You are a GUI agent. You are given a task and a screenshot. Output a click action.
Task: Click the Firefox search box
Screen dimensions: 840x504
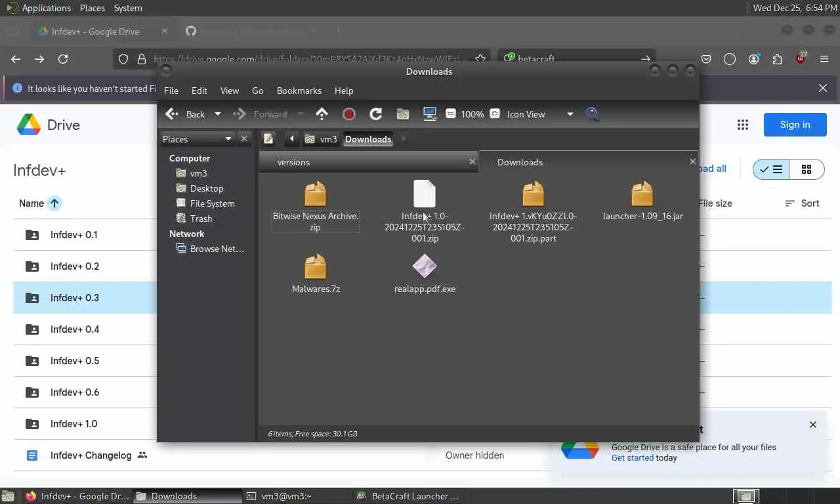[x=577, y=59]
